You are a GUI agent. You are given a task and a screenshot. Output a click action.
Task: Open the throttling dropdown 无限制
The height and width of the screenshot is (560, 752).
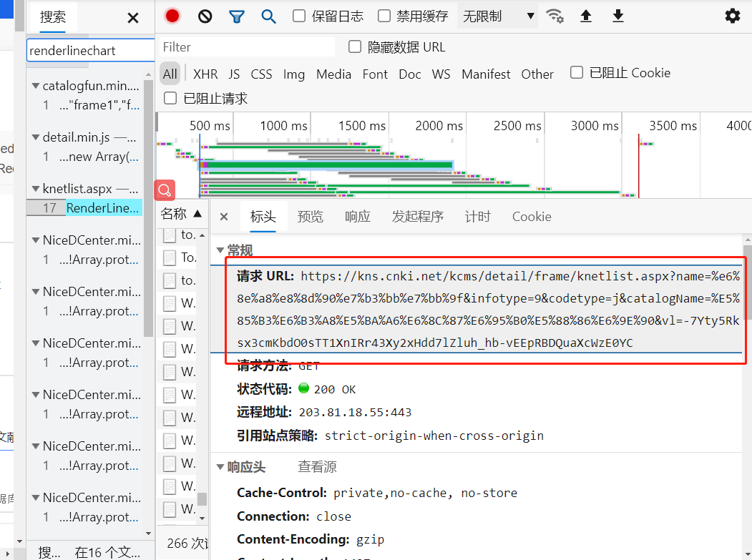(497, 16)
